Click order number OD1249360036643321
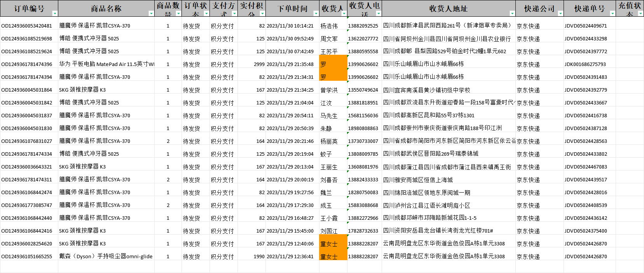The height and width of the screenshot is (273, 644). pos(27,167)
